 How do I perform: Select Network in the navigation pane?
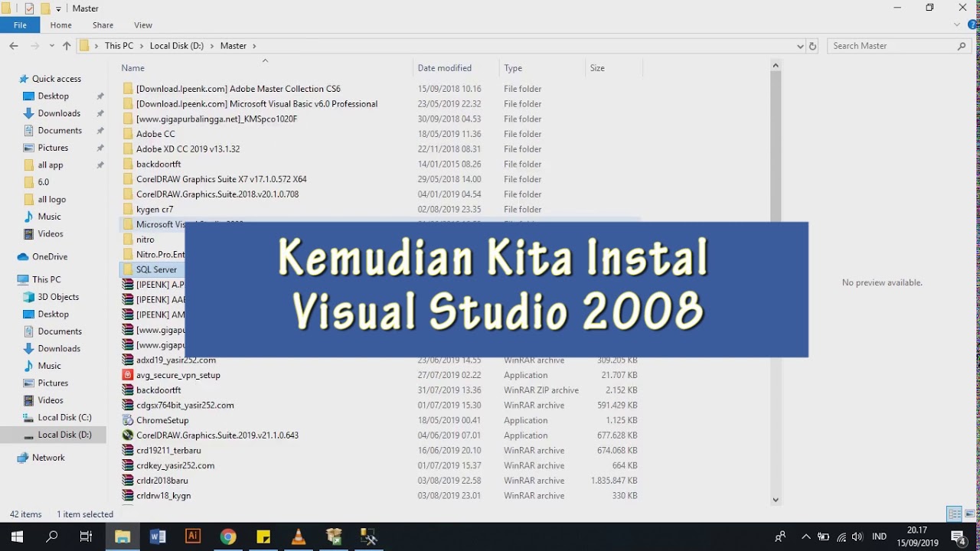click(48, 457)
